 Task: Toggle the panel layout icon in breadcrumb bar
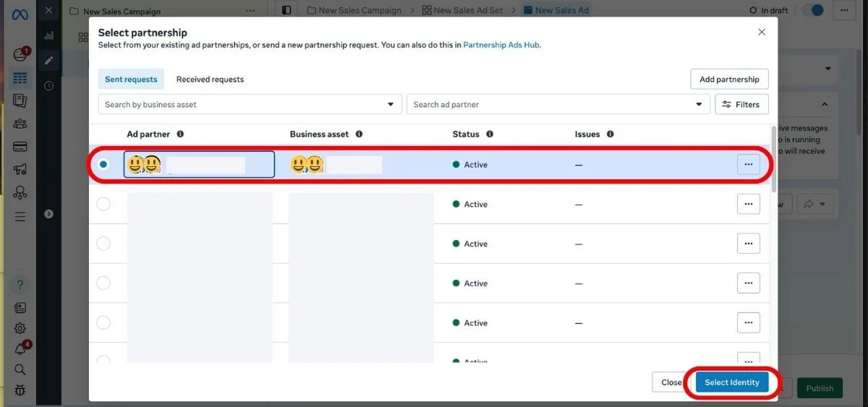pyautogui.click(x=286, y=10)
